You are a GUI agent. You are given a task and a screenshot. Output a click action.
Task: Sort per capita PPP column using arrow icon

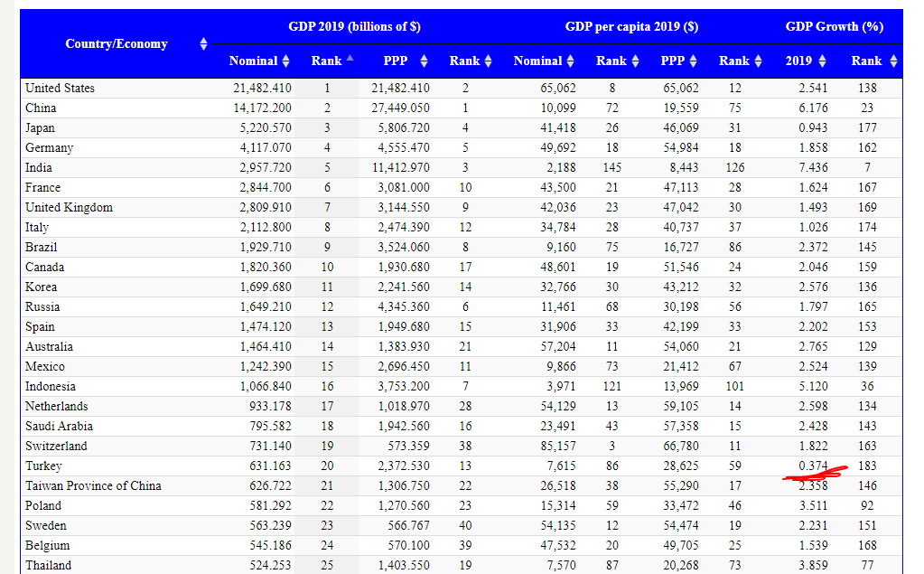click(694, 61)
